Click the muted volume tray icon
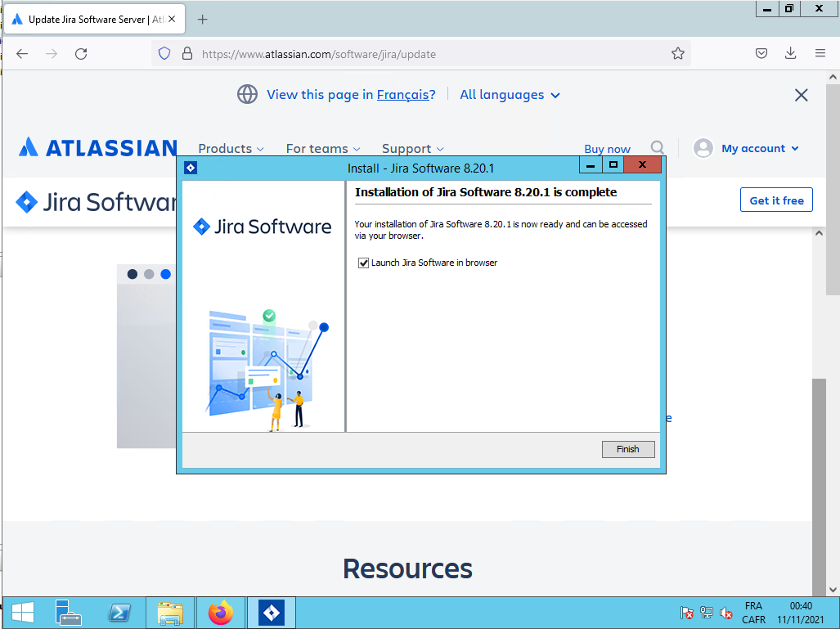This screenshot has height=629, width=840. pyautogui.click(x=726, y=613)
